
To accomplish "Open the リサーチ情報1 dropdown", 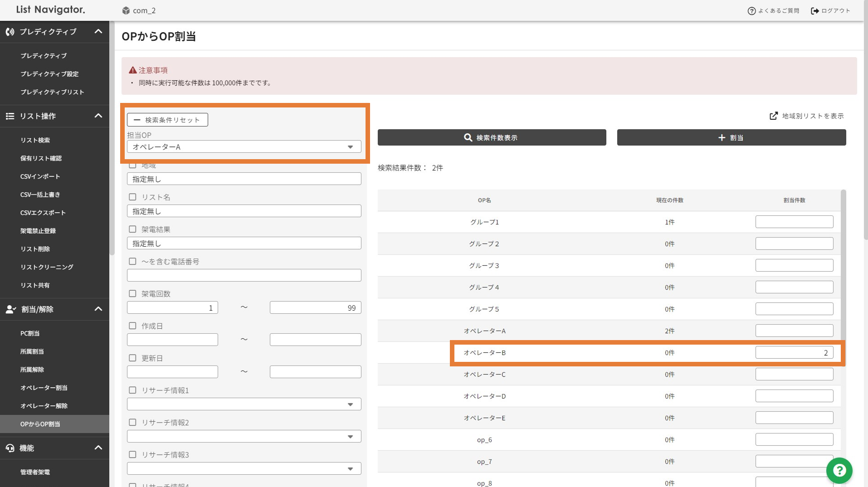I will (244, 404).
